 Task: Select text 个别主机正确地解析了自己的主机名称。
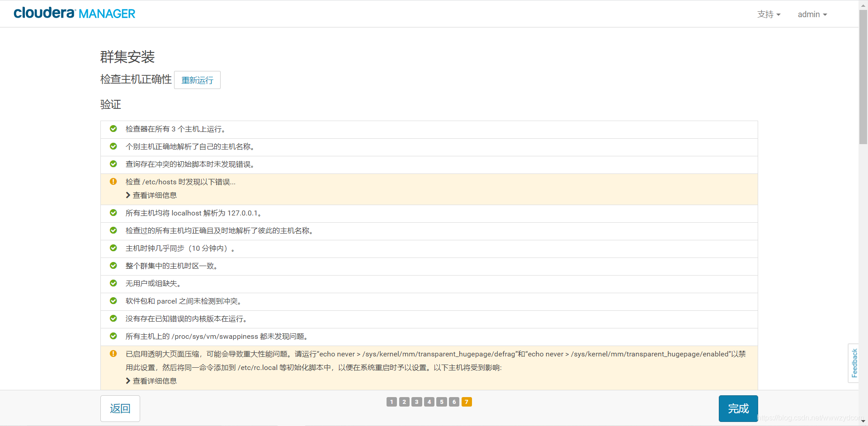pos(191,147)
